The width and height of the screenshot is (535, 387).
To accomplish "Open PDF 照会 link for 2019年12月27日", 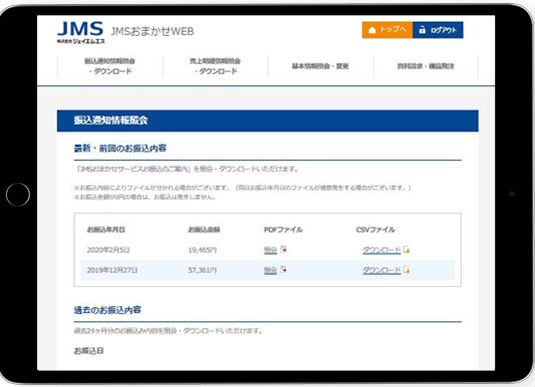I will point(270,270).
